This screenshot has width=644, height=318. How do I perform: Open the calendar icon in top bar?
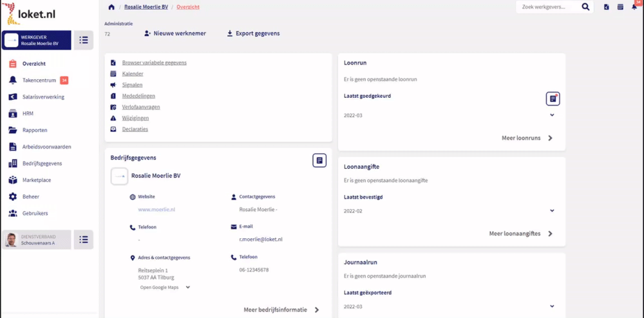620,7
